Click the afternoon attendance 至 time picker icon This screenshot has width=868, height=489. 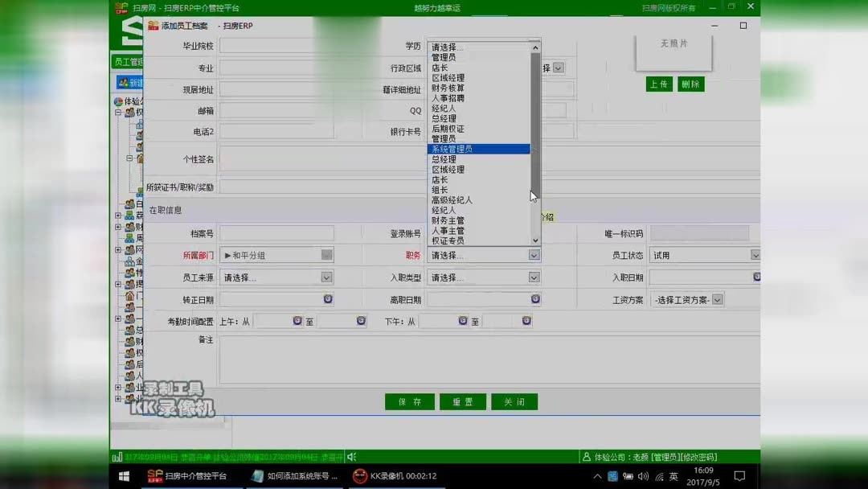(526, 320)
